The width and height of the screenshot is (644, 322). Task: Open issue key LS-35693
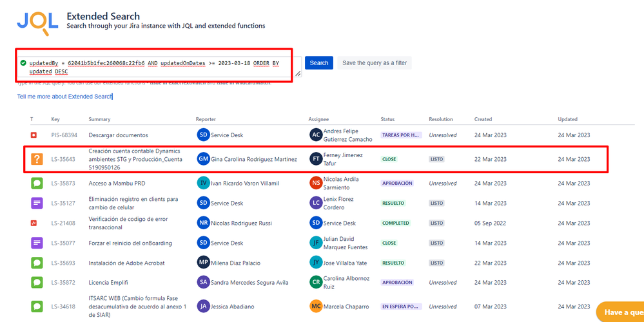point(63,263)
